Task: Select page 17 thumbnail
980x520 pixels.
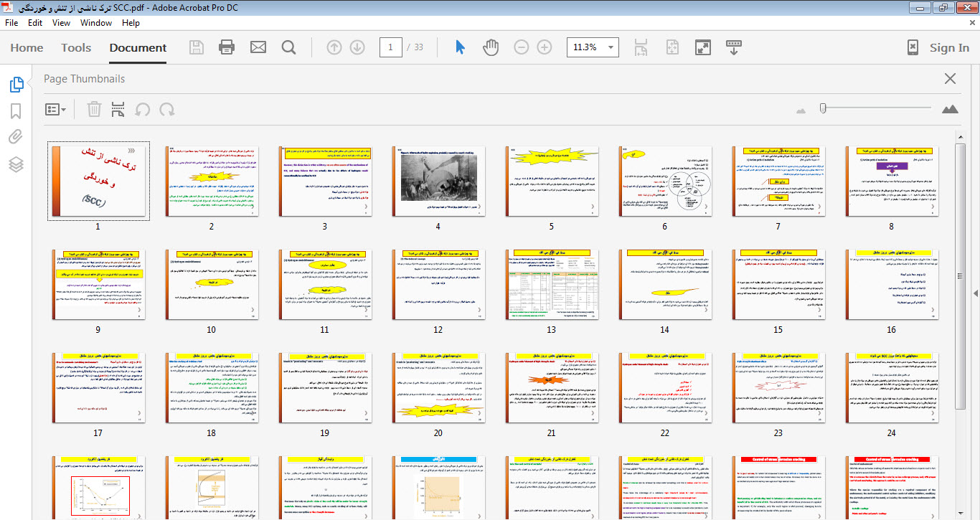Action: click(98, 387)
